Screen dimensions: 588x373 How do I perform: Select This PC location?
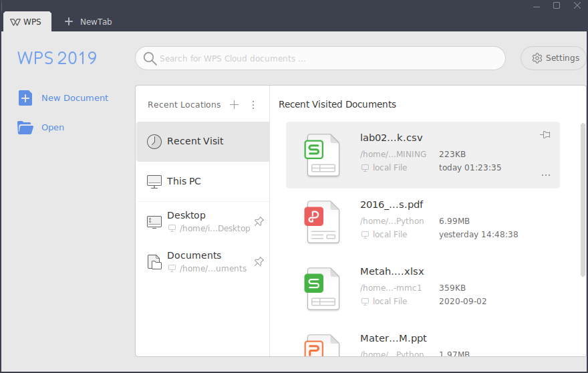(203, 182)
